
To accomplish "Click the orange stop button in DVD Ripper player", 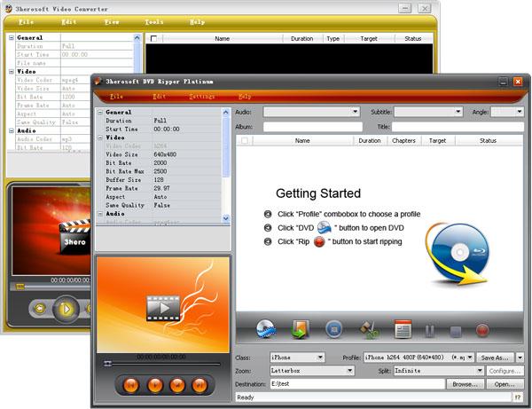I will [177, 385].
